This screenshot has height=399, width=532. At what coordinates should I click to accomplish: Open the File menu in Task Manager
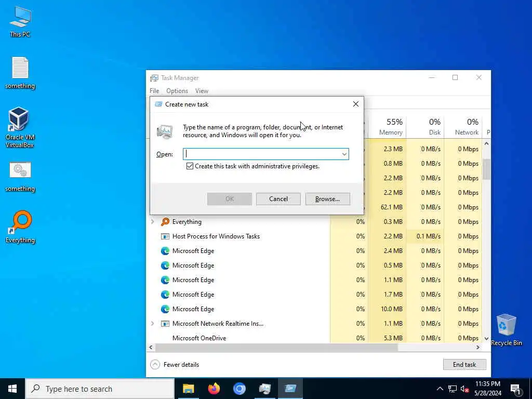pos(154,91)
